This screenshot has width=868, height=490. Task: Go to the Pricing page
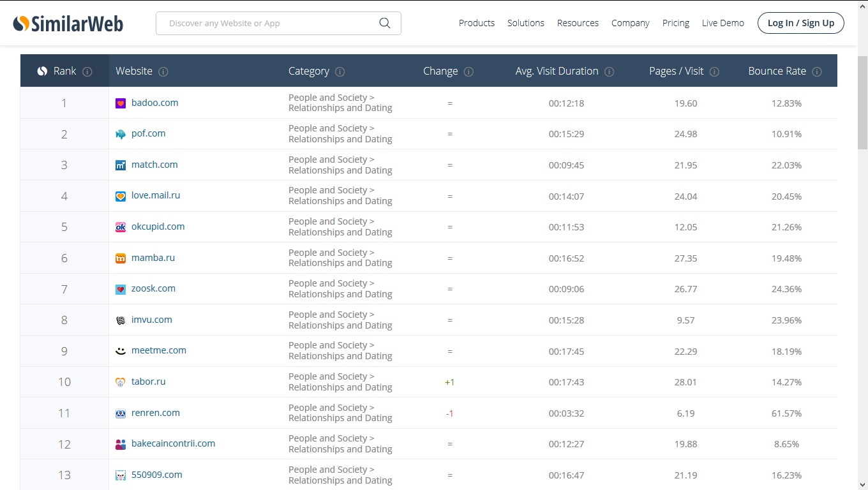[676, 23]
